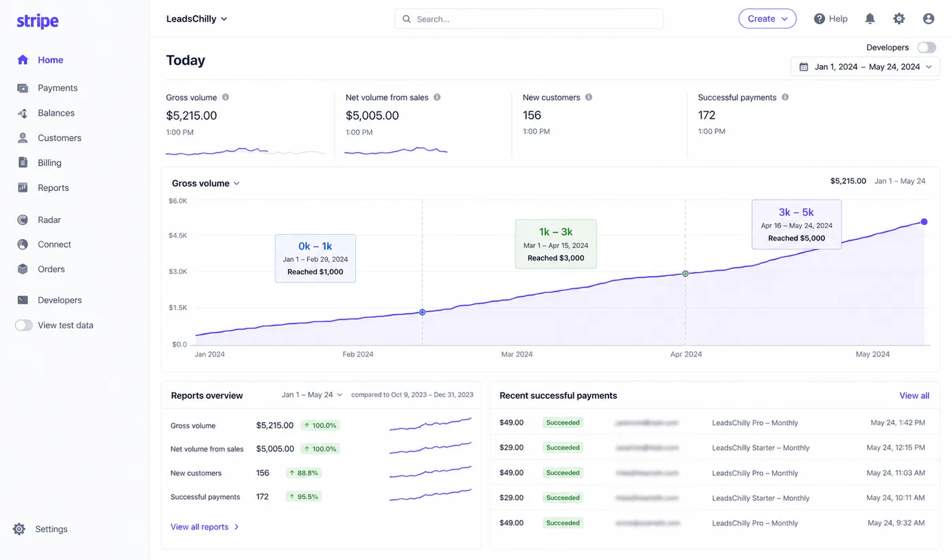Click the 1k – 3k milestone tooltip

pyautogui.click(x=556, y=244)
